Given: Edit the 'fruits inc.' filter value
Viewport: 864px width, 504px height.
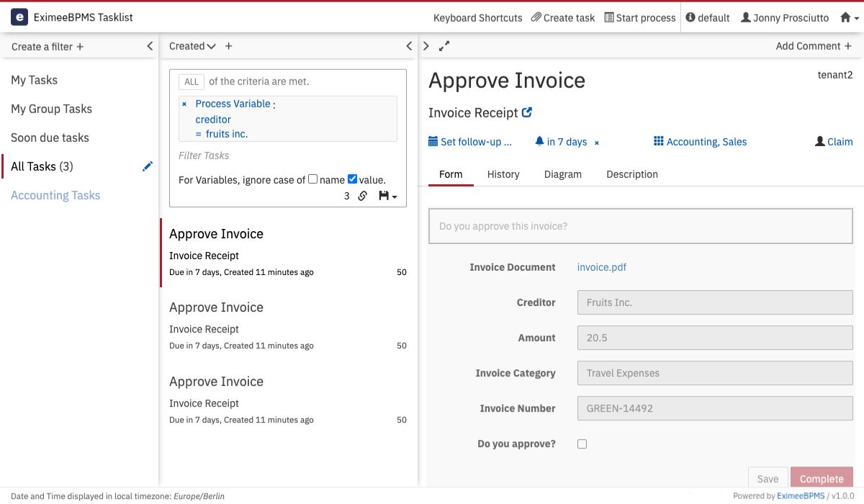Looking at the screenshot, I should tap(227, 134).
